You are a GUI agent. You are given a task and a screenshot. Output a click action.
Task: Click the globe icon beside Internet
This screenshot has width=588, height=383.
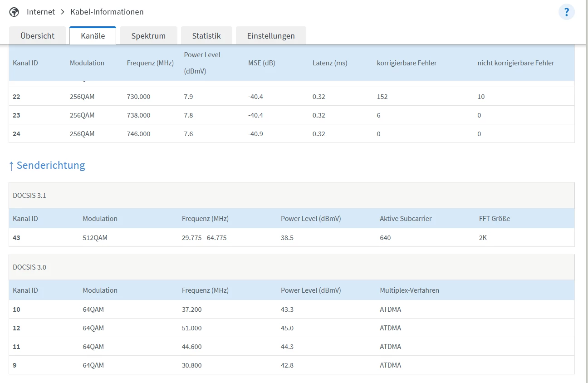tap(14, 12)
